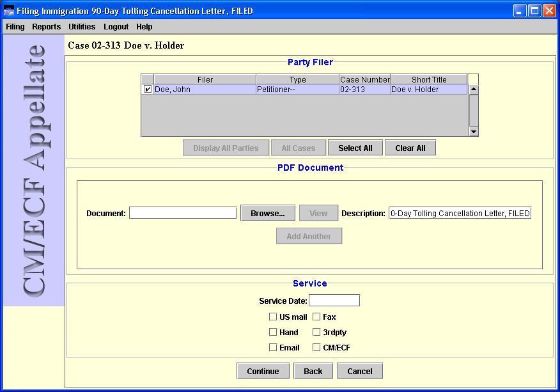Close the filing window
This screenshot has width=560, height=392.
(x=549, y=11)
